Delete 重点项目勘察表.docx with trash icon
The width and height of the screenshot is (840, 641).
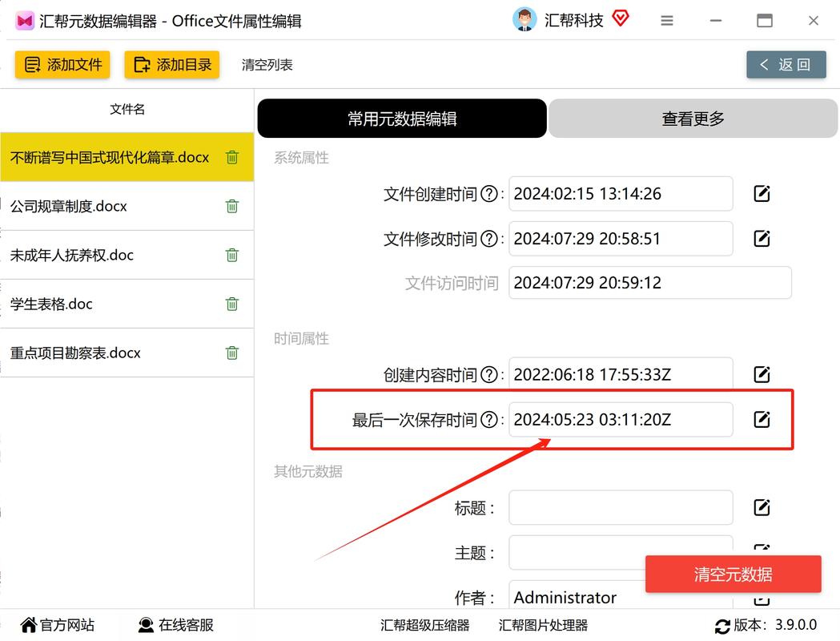232,353
